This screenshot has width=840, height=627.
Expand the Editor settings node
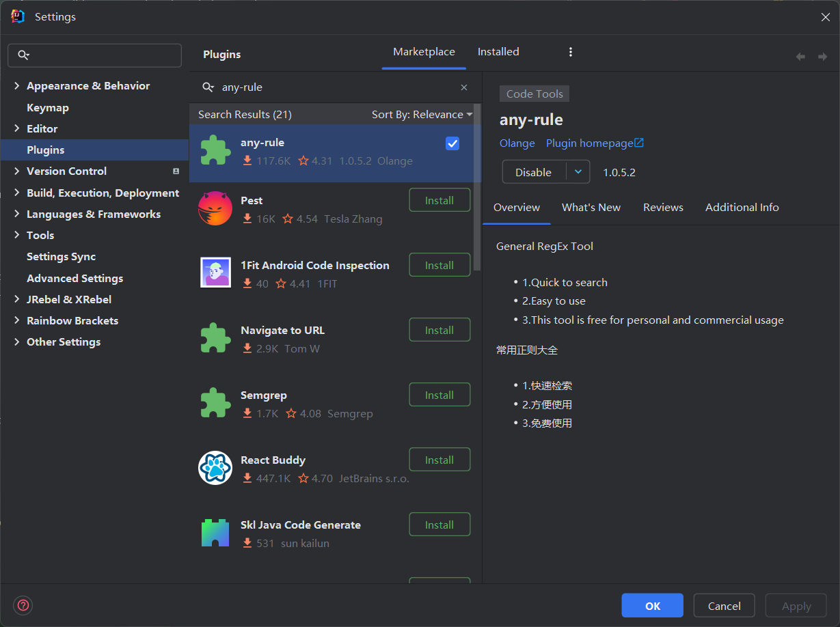16,128
